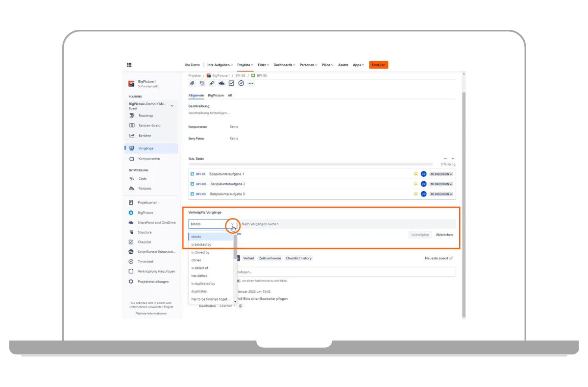This screenshot has height=387, width=588.
Task: Expand the BigPicture-Demo board selector
Action: tap(172, 105)
